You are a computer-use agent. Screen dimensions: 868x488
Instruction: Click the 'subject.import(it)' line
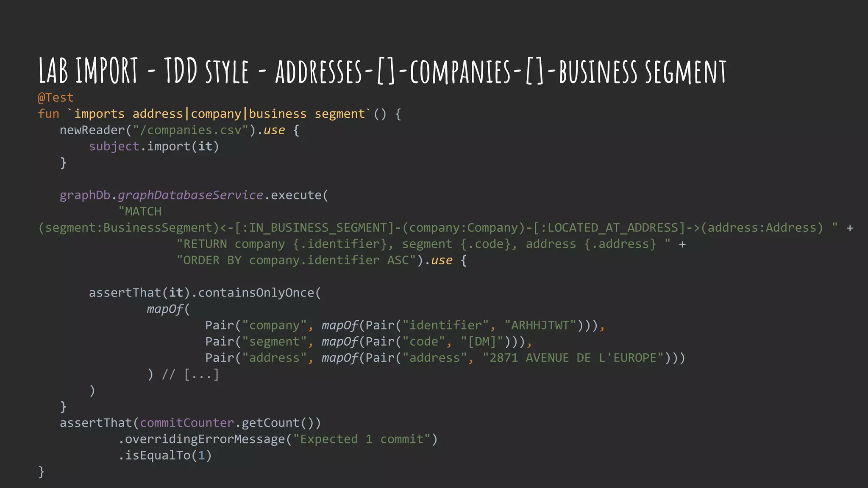click(154, 147)
